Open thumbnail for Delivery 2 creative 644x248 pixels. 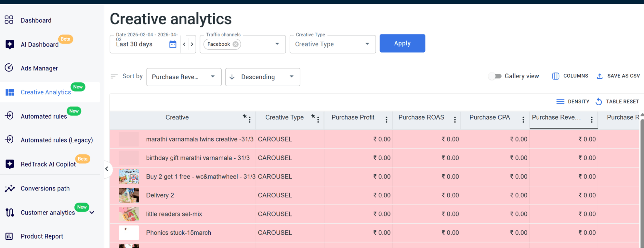tap(129, 195)
